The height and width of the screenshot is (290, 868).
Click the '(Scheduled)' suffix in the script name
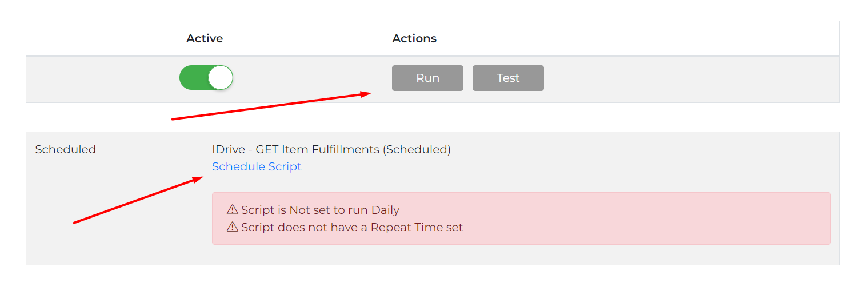click(x=417, y=149)
